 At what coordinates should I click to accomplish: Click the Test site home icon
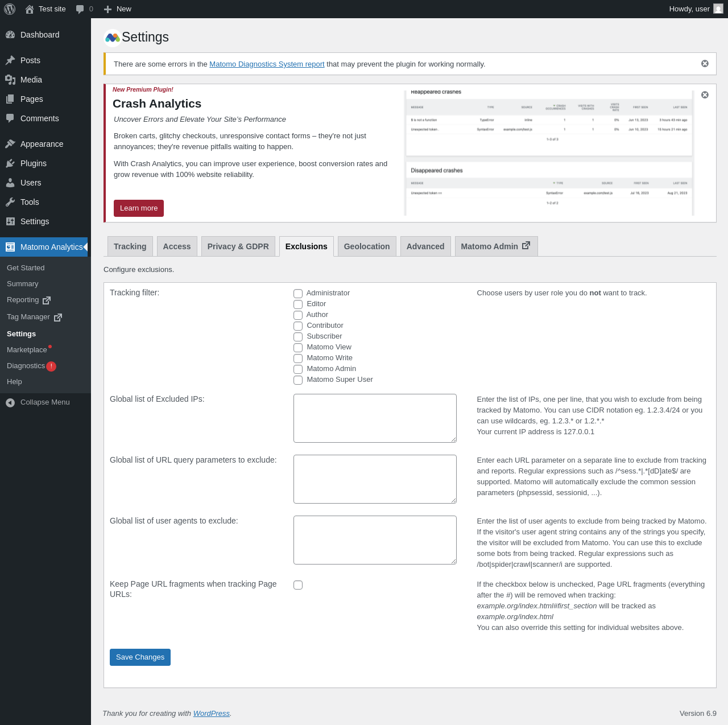point(30,9)
